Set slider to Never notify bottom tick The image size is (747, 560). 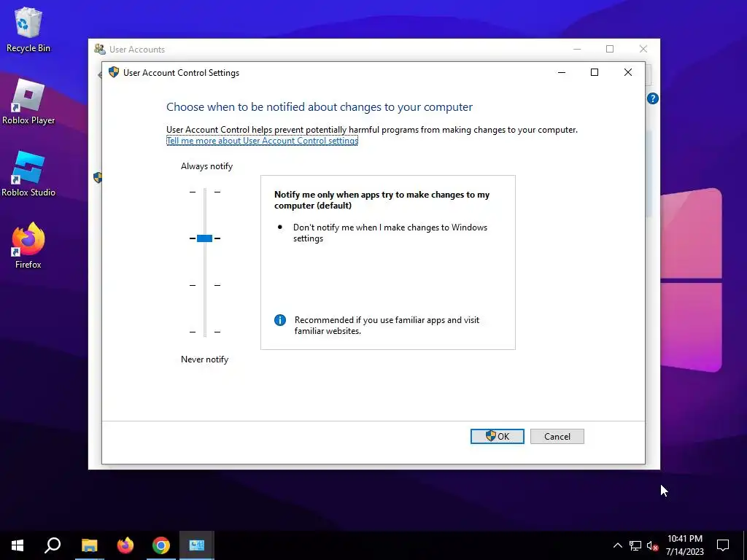(x=205, y=332)
